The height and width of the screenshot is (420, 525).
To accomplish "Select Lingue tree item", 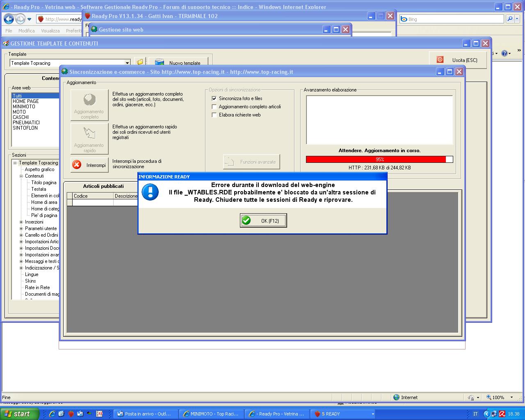I will click(32, 274).
